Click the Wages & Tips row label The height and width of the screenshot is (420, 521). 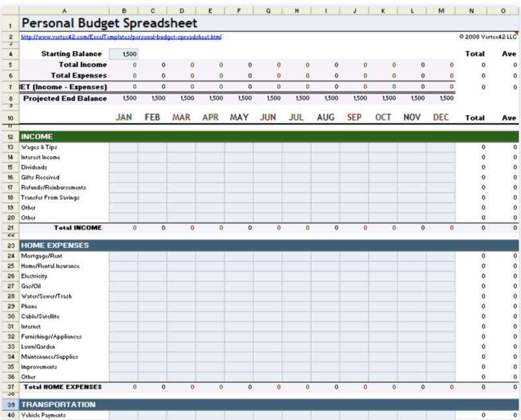(x=38, y=147)
